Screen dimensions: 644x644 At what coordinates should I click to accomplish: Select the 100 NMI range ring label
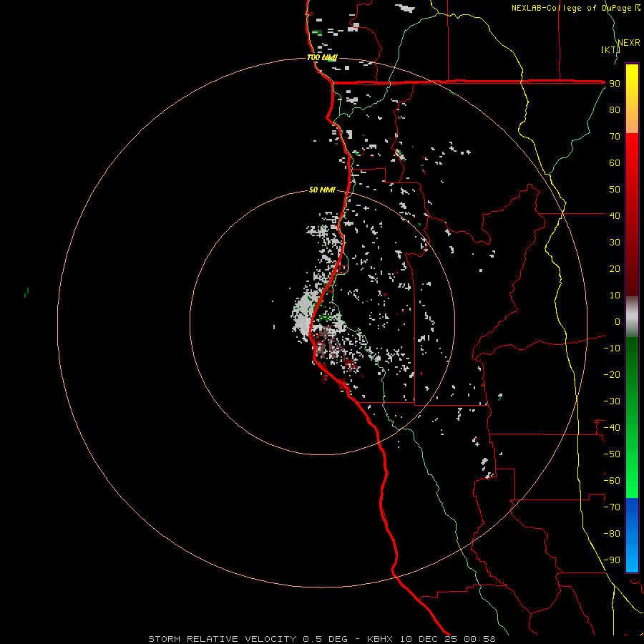[x=322, y=57]
